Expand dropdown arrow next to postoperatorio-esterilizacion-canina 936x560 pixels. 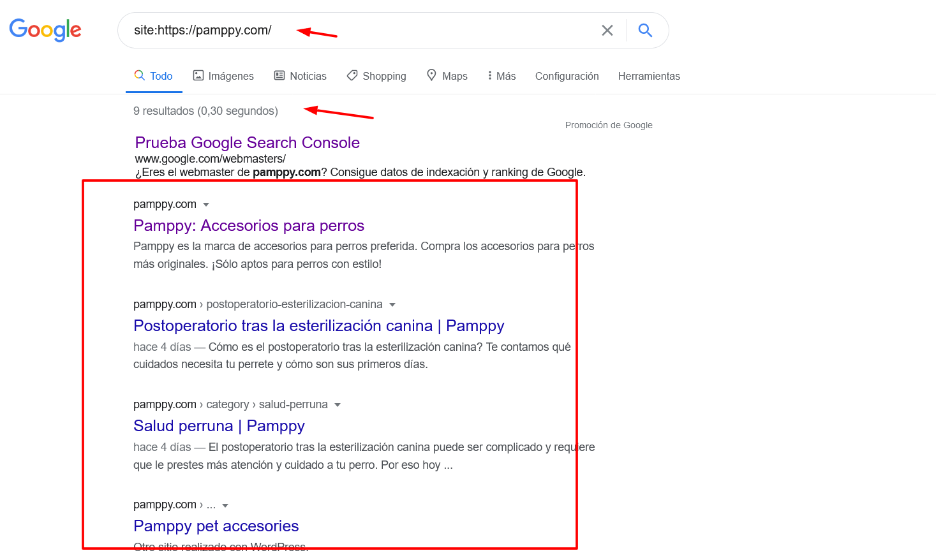(392, 305)
